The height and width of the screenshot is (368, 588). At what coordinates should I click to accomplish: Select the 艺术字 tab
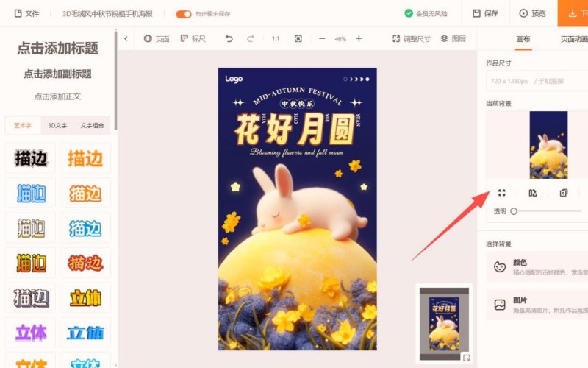click(23, 125)
